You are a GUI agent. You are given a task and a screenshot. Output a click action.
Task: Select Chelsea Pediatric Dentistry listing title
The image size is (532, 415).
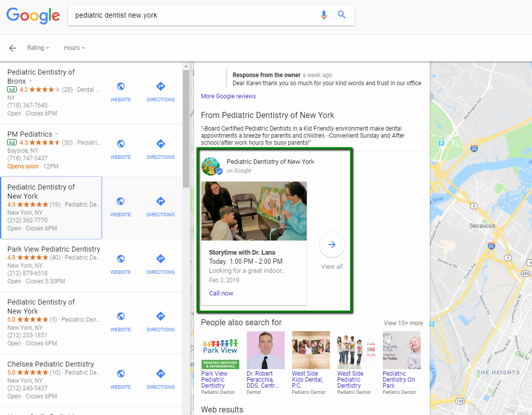point(50,364)
